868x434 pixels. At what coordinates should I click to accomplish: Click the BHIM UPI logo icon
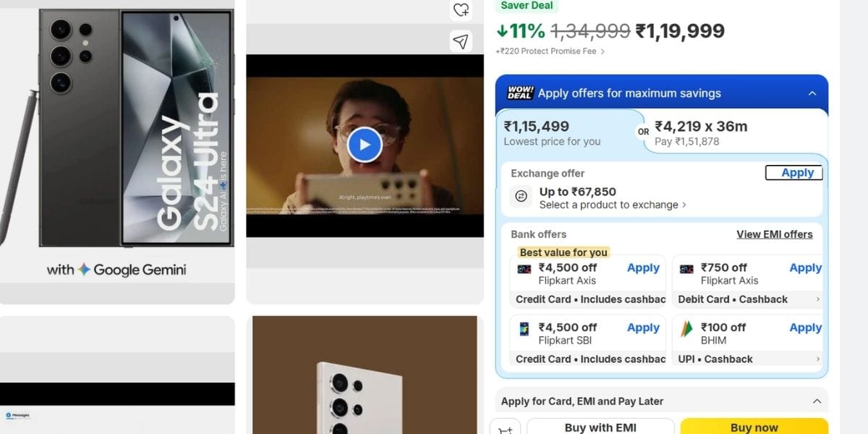coord(686,329)
